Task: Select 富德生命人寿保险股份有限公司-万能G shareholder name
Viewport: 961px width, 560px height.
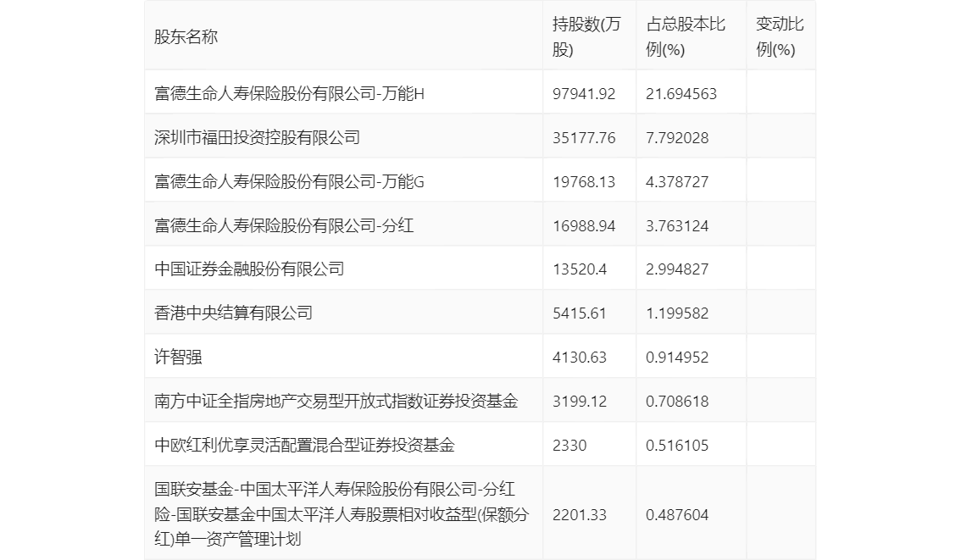Action: click(x=289, y=182)
